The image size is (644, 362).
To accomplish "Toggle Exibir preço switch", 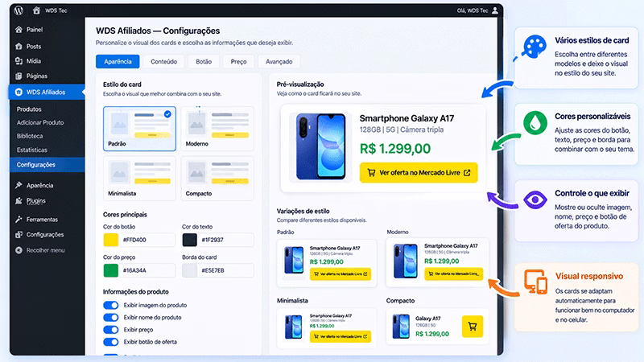I will [x=111, y=330].
